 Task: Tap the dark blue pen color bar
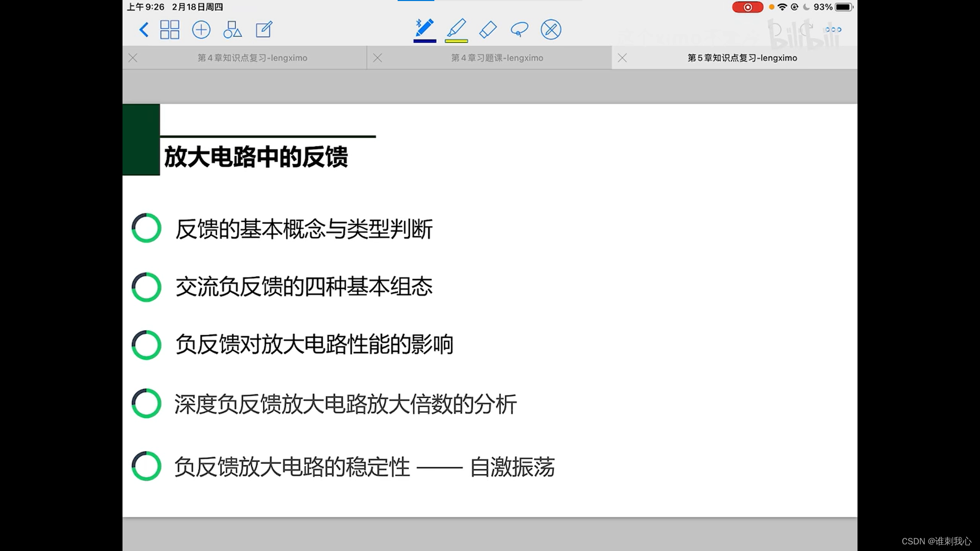click(x=425, y=41)
